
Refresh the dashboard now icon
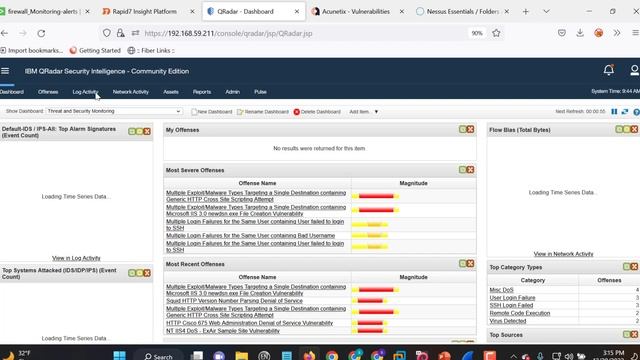625,111
